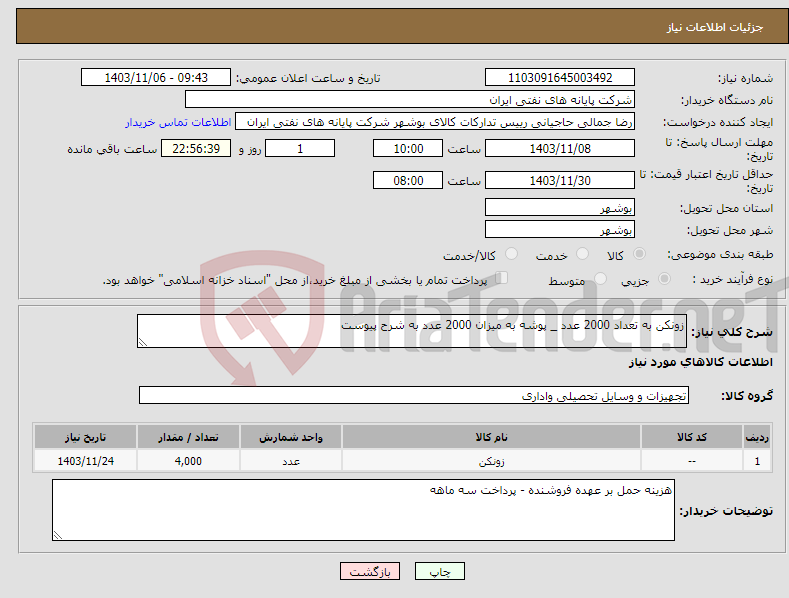Viewport: 789px width, 598px height.
Task: Click the ردیف column header
Action: [757, 437]
